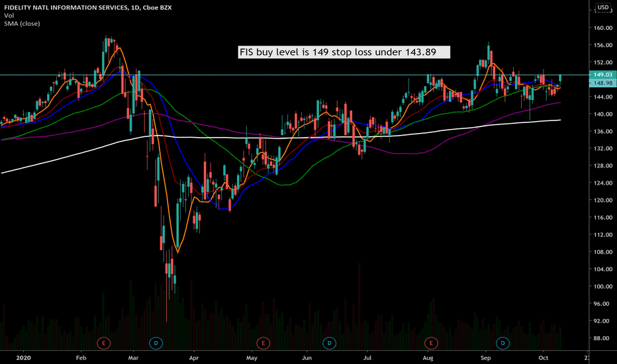This screenshot has width=617, height=364.
Task: Click the Jul time axis label
Action: click(367, 357)
